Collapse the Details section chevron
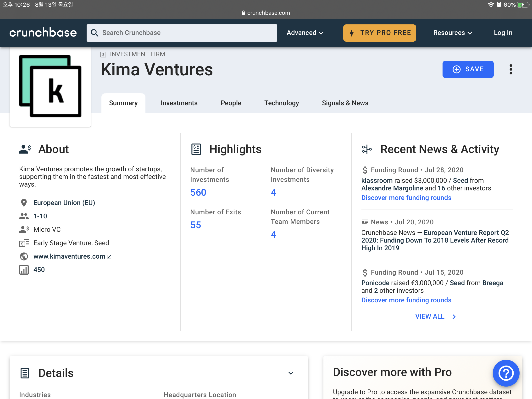Image resolution: width=532 pixels, height=399 pixels. (x=291, y=373)
